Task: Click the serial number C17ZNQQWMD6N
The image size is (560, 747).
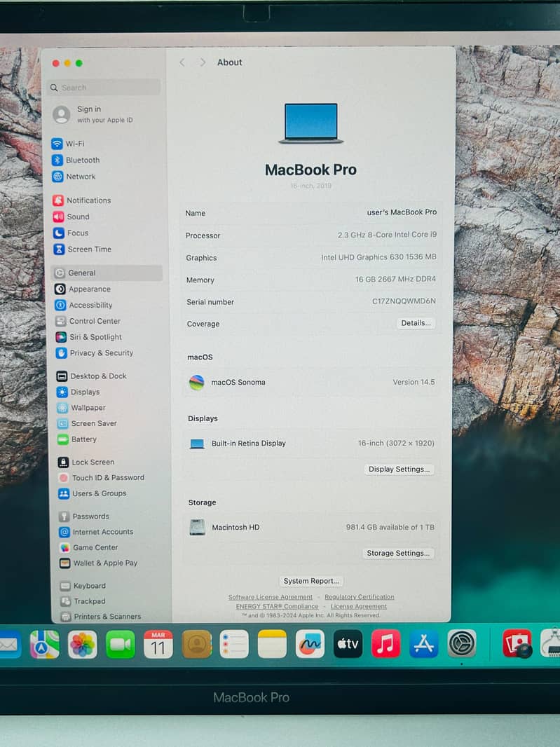Action: tap(404, 301)
